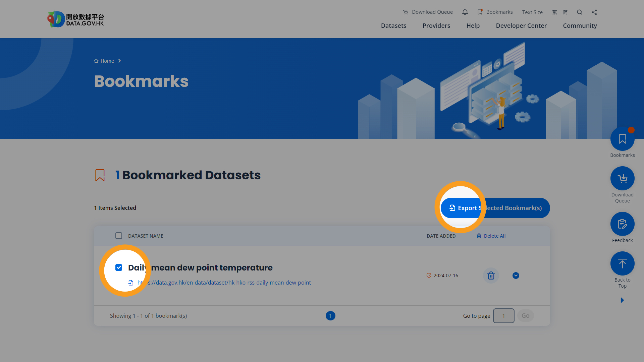Viewport: 644px width, 362px height.
Task: Collapse the sidebar with the arrow chevron
Action: point(622,300)
